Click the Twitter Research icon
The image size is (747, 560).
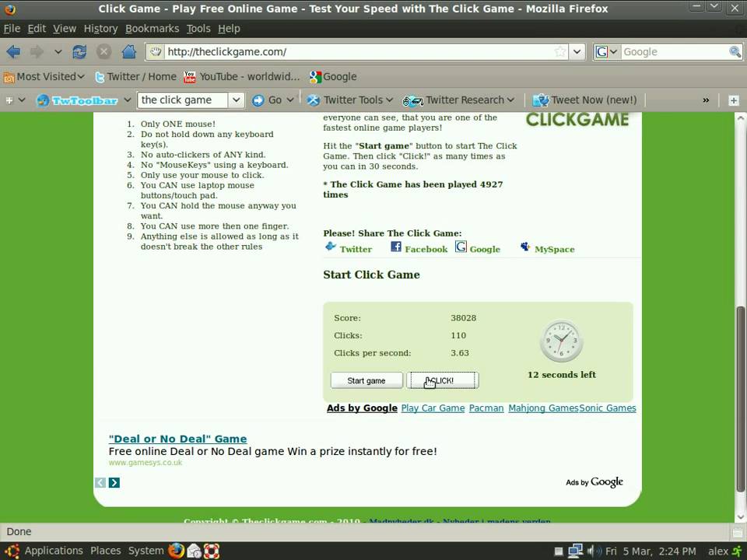pyautogui.click(x=412, y=100)
